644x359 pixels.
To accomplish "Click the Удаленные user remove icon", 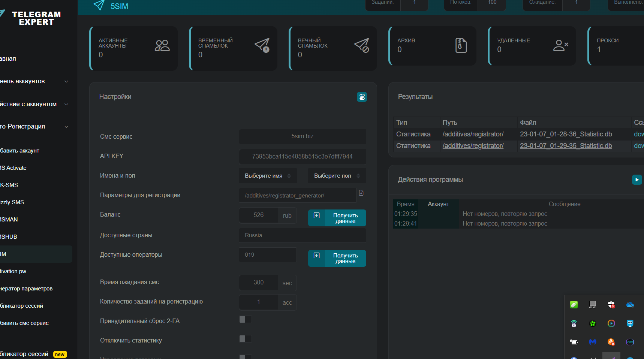I will pyautogui.click(x=560, y=45).
